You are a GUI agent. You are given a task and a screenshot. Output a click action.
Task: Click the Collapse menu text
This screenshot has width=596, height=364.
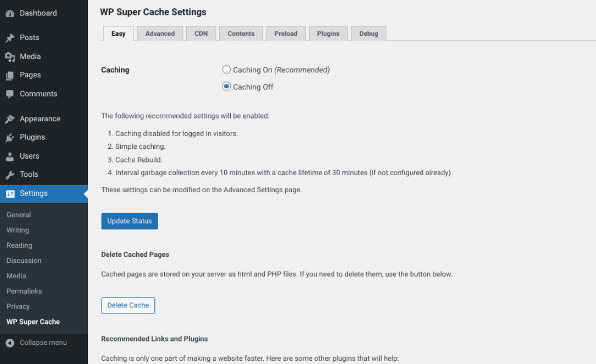(x=43, y=343)
